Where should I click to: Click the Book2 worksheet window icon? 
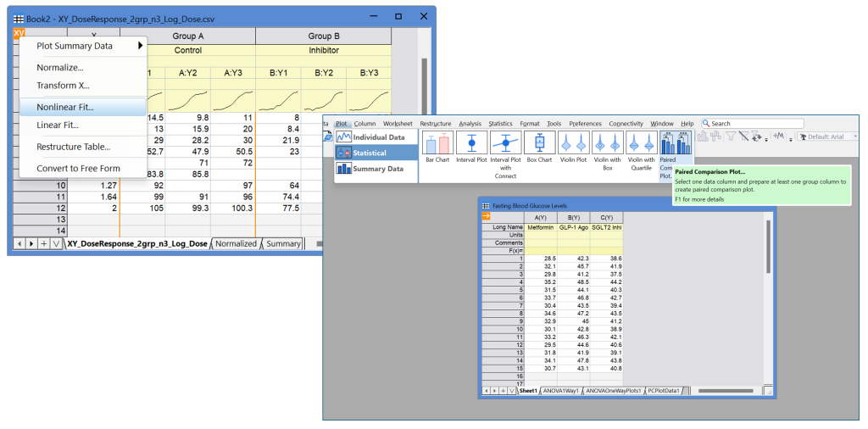(x=18, y=19)
